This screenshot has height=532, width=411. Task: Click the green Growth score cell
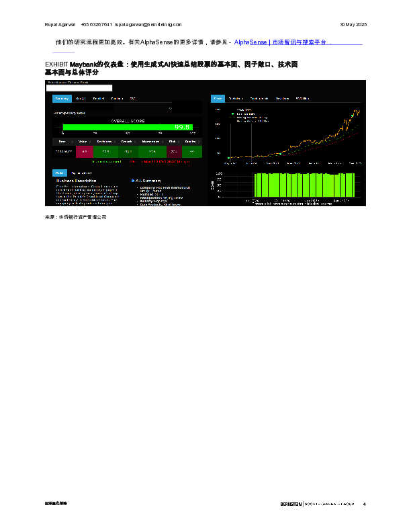coord(128,152)
